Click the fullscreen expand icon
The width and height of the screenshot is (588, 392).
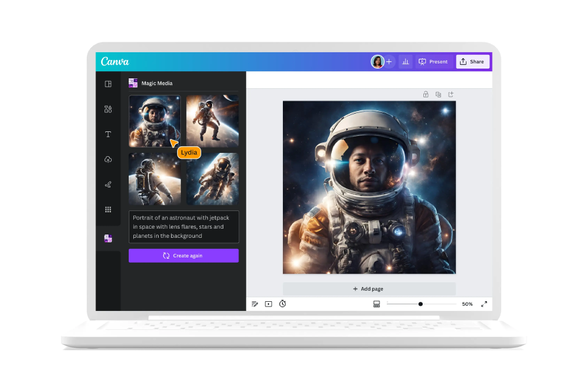click(484, 304)
